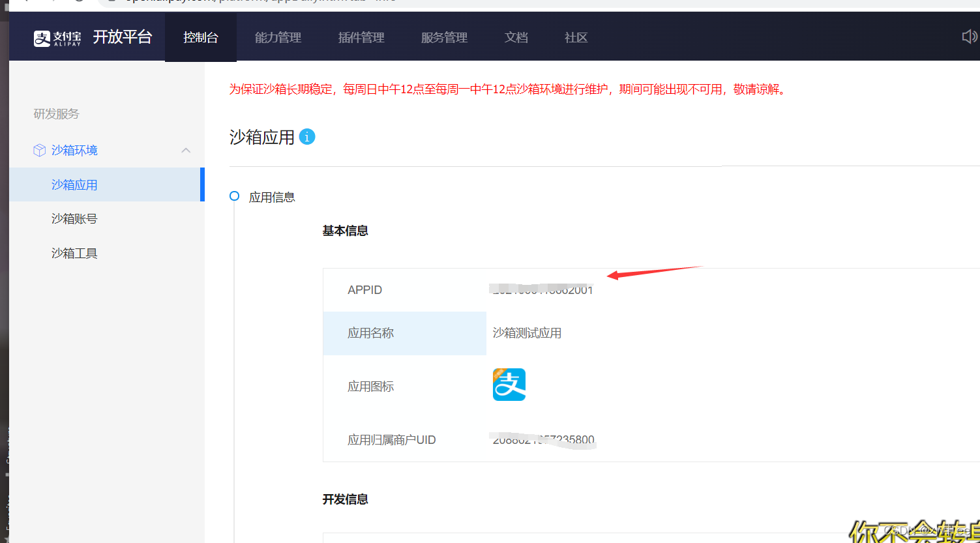Click the 应用信息 step circle marker
This screenshot has width=980, height=543.
click(234, 196)
